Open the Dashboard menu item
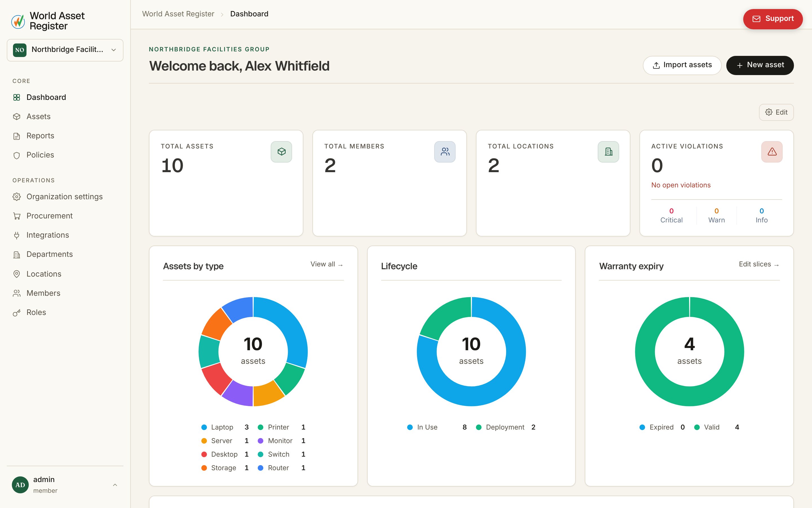 tap(65, 97)
